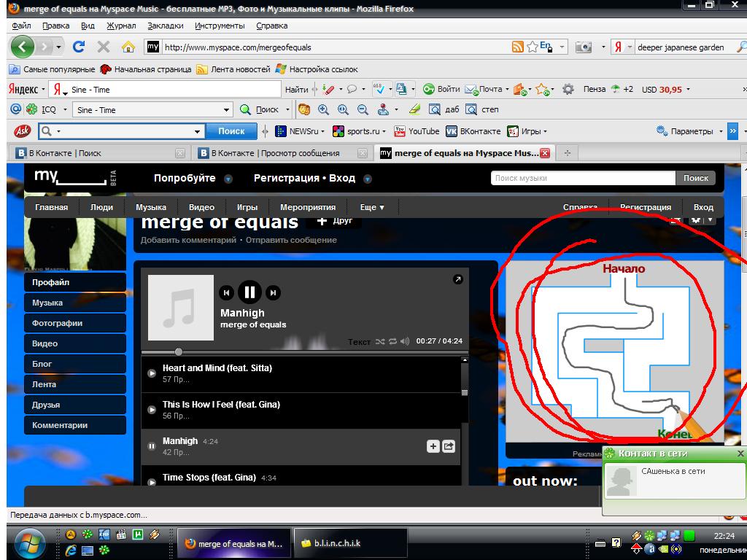Add merge of equals as Друг
The width and height of the screenshot is (747, 560).
click(334, 220)
